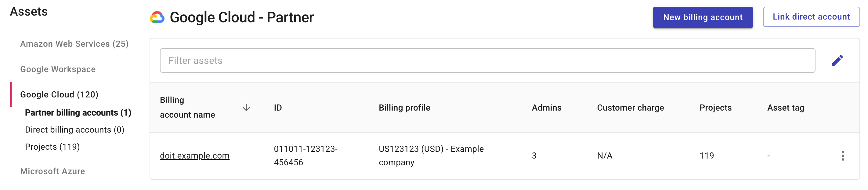This screenshot has height=190, width=868.
Task: Sort by the Customer charge column header
Action: pos(631,108)
